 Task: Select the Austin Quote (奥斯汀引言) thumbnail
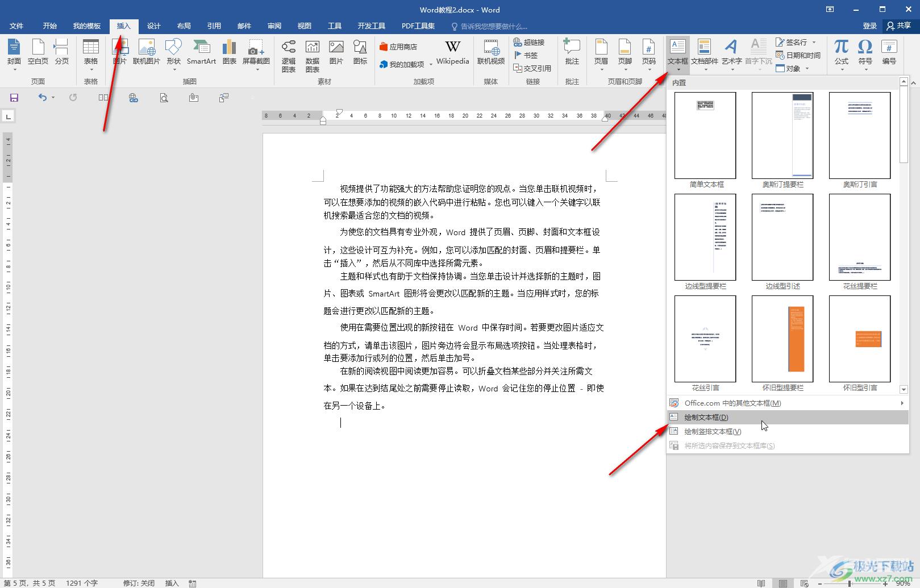[x=860, y=140]
